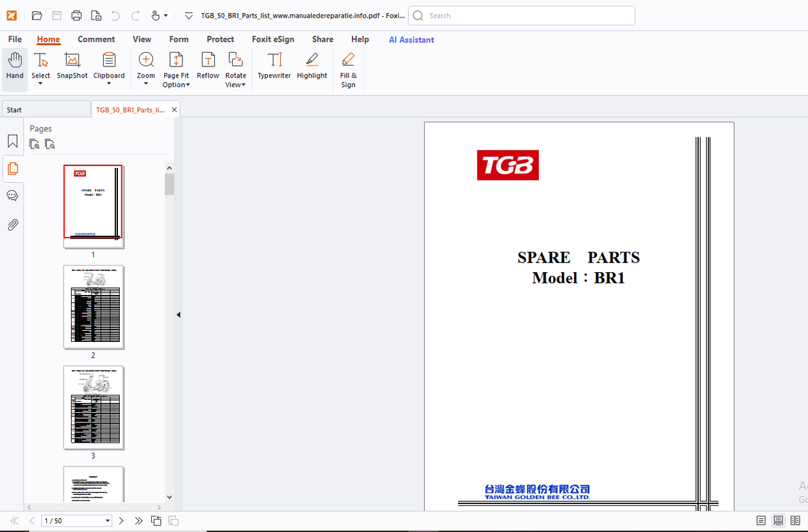Open the Comments panel
The height and width of the screenshot is (532, 808).
tap(12, 195)
